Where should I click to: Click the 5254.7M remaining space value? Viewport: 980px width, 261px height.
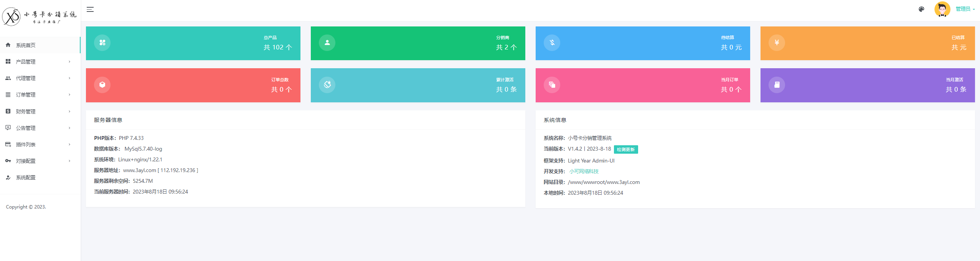[143, 181]
